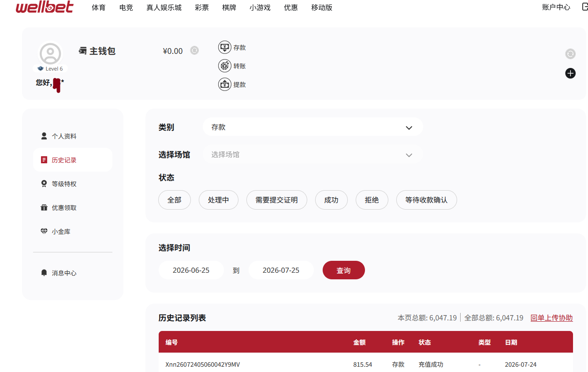The image size is (588, 372).
Task: Click the 本页总额: 6,047.19 text
Action: [428, 318]
